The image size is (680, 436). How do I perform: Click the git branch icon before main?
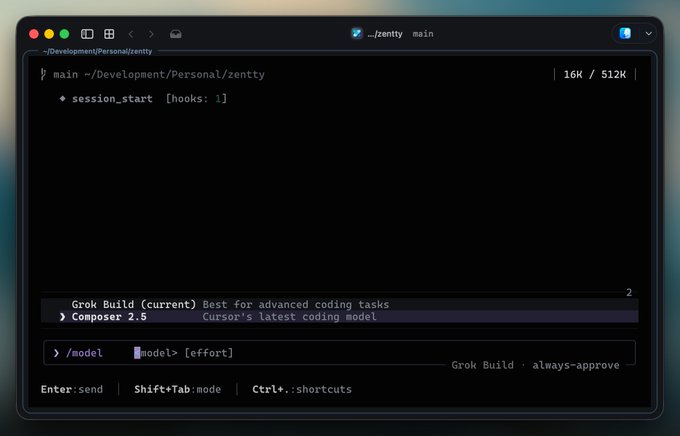point(43,74)
